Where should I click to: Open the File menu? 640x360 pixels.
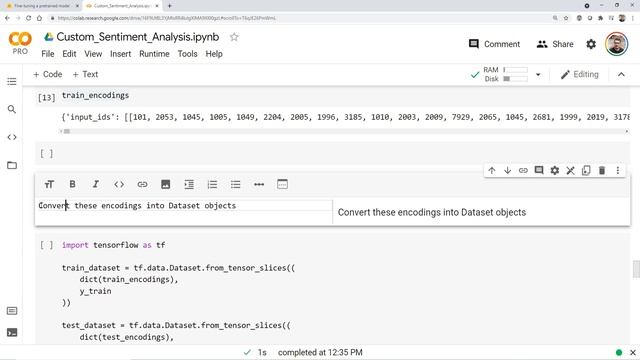tap(48, 54)
